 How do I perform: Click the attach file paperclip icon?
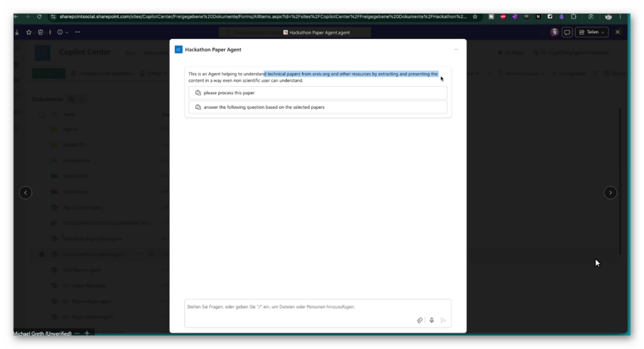[419, 320]
